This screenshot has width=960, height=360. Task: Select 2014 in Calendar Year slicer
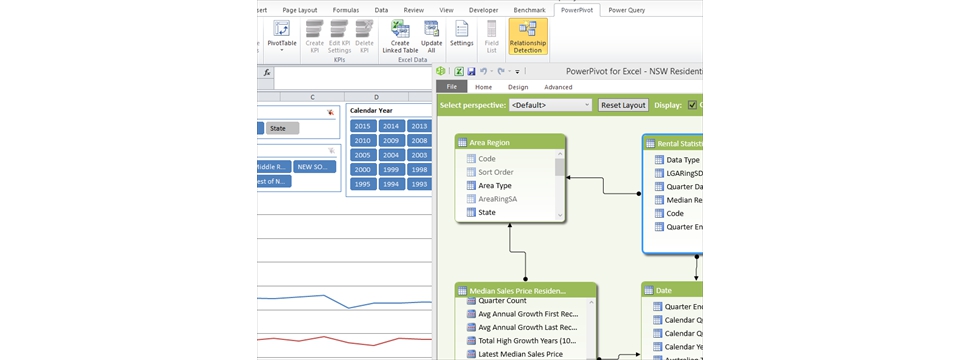tap(391, 126)
